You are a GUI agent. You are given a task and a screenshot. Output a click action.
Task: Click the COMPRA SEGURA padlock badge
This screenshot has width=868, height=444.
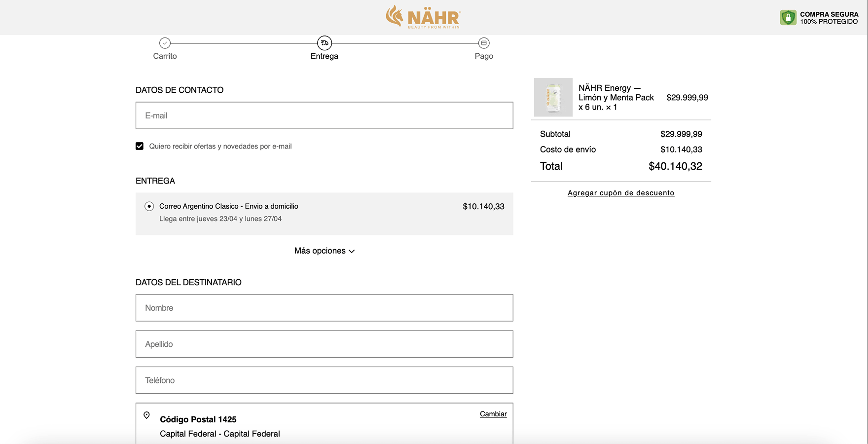pos(788,17)
